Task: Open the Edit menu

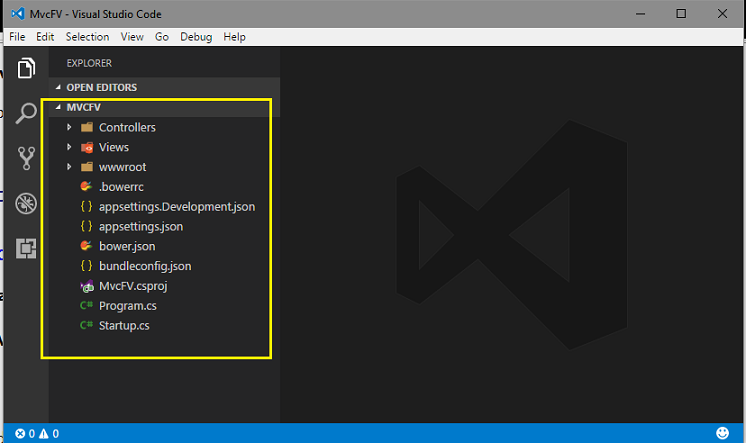Action: 45,37
